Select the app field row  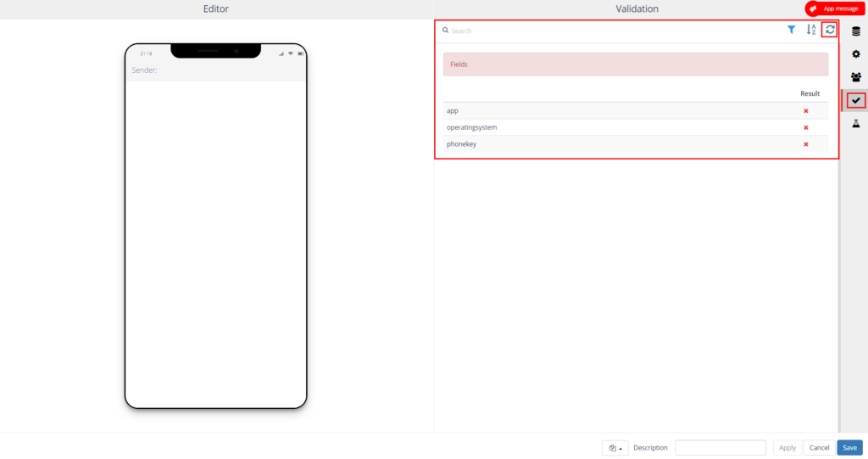pos(636,111)
